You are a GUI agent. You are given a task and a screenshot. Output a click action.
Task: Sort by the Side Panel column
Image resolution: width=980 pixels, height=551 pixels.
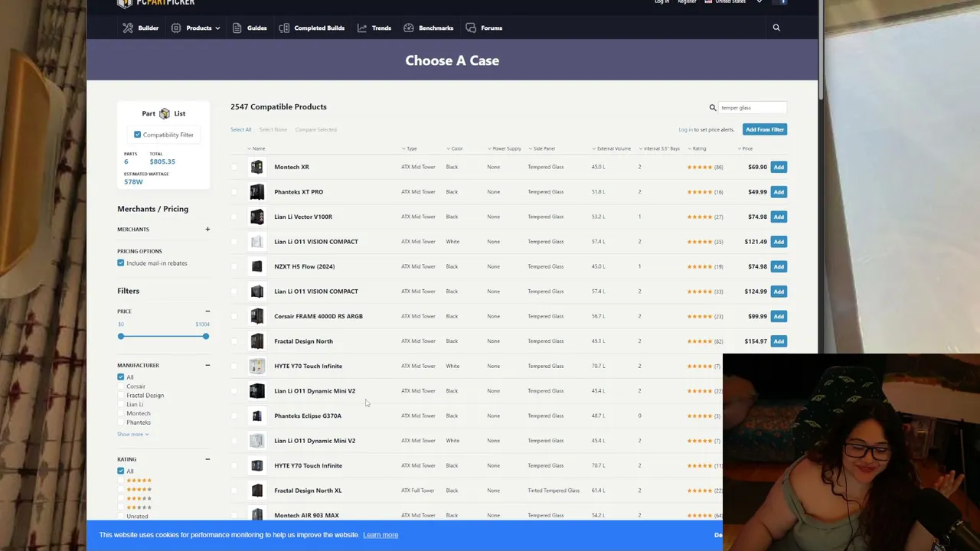pos(541,148)
